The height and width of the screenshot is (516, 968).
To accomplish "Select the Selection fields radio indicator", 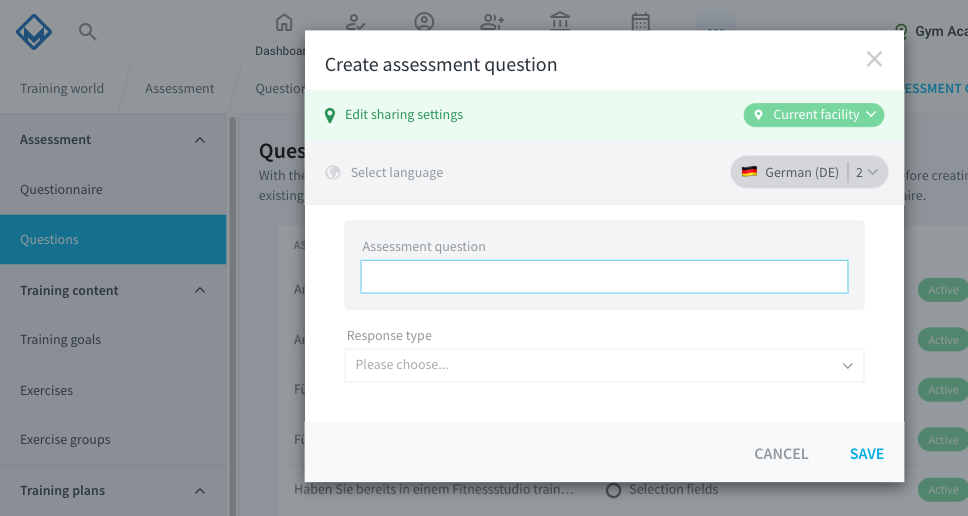I will (x=613, y=490).
